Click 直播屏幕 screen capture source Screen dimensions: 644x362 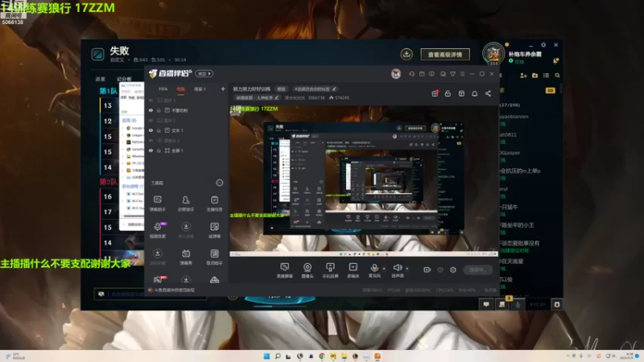tap(284, 270)
